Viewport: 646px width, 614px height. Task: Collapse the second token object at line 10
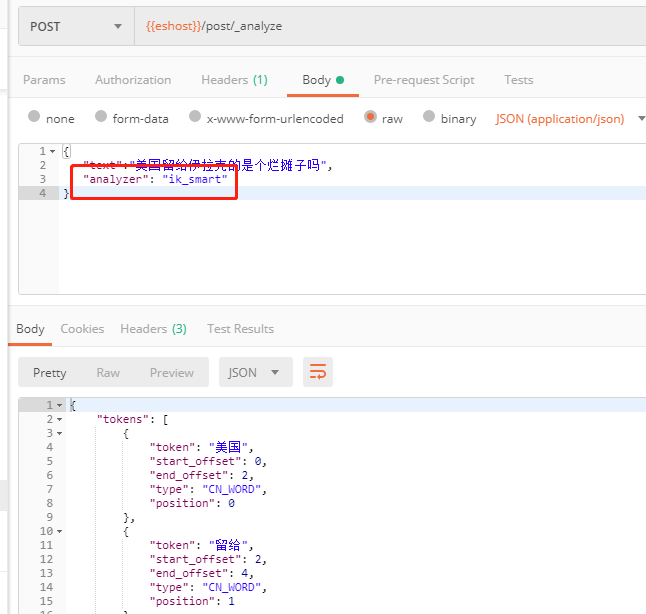60,532
